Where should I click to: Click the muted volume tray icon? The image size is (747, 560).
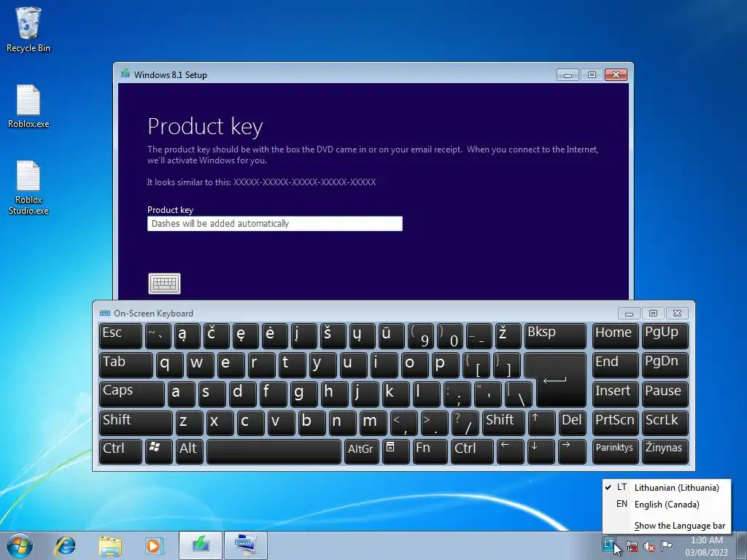[649, 545]
